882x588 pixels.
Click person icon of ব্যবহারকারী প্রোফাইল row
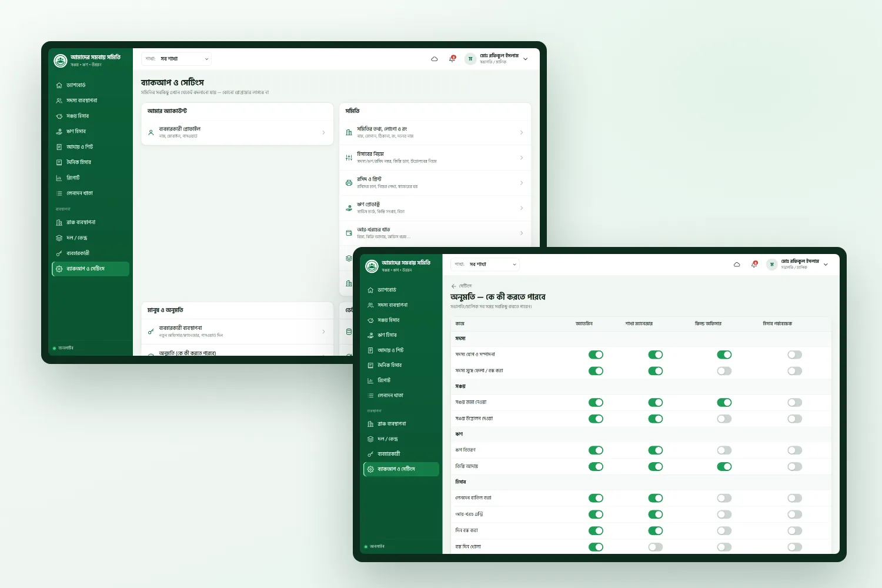pyautogui.click(x=151, y=133)
